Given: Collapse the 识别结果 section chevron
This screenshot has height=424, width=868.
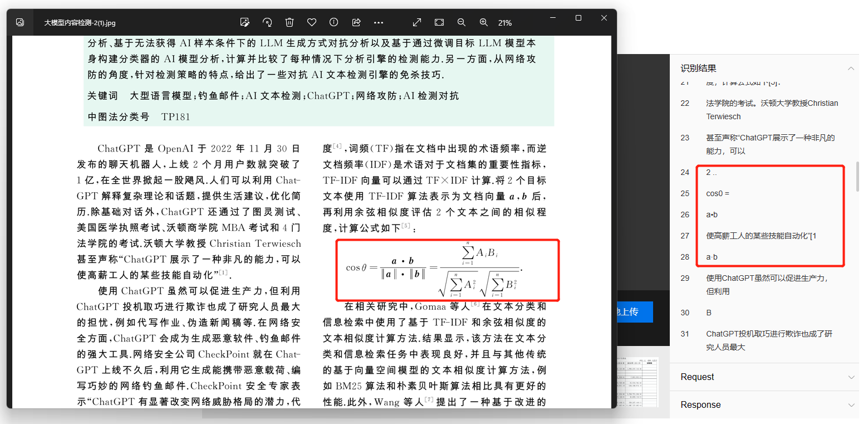Looking at the screenshot, I should click(x=851, y=68).
